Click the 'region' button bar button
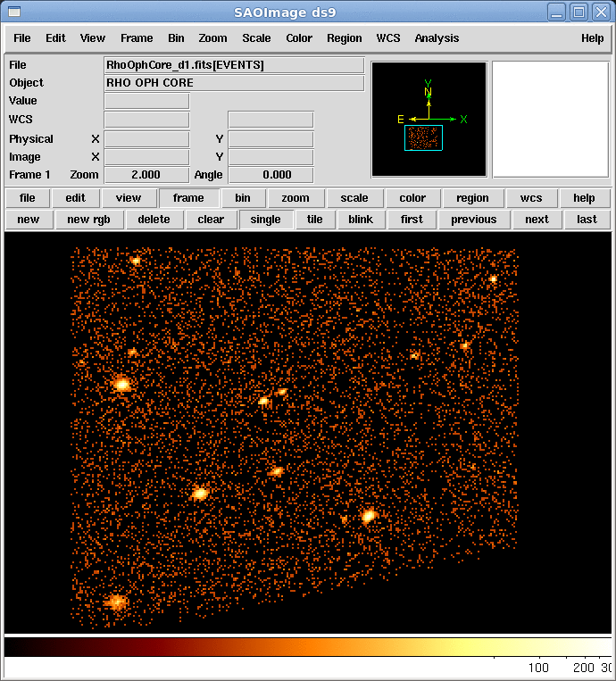This screenshot has height=681, width=616. point(472,198)
